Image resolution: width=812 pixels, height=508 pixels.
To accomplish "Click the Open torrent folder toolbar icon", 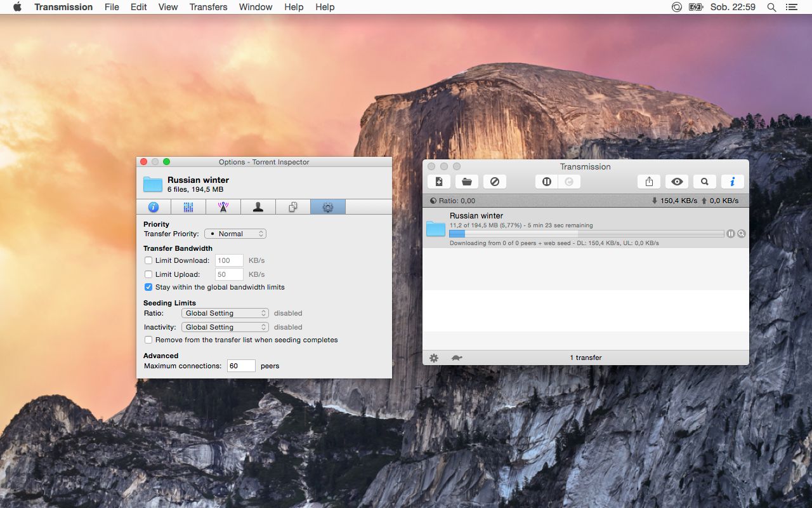I will pos(467,182).
